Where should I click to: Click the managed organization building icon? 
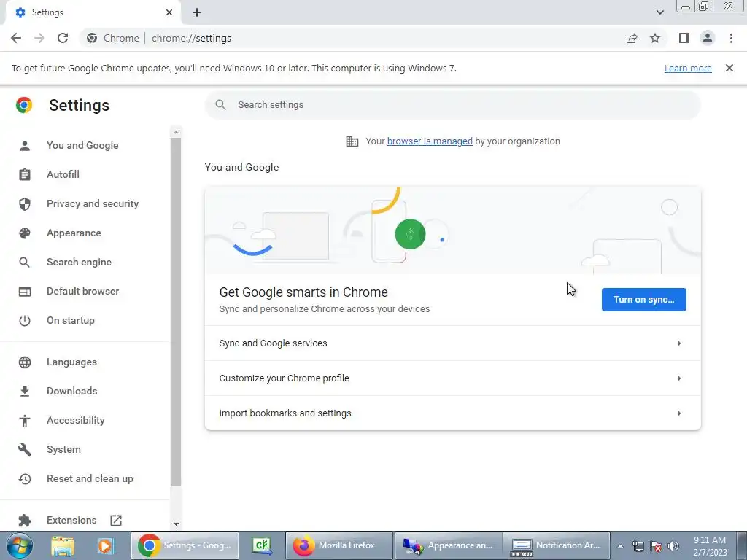(352, 141)
